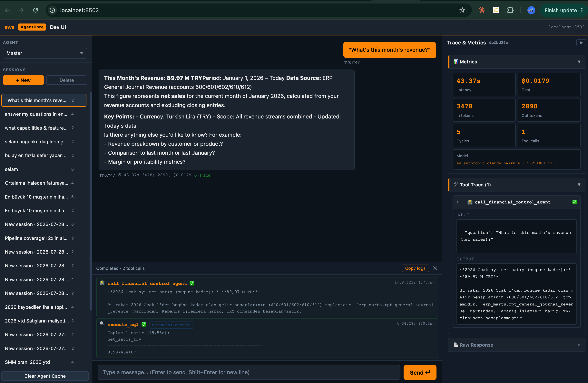Open session "Pipeline coverage'ı 2x'in al..."
This screenshot has width=588, height=383.
(44, 238)
